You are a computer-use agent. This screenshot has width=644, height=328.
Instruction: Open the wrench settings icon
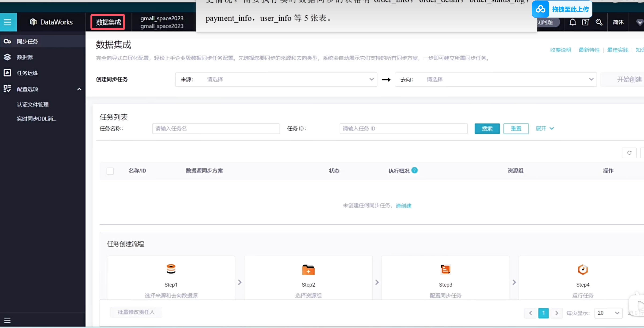click(x=599, y=22)
